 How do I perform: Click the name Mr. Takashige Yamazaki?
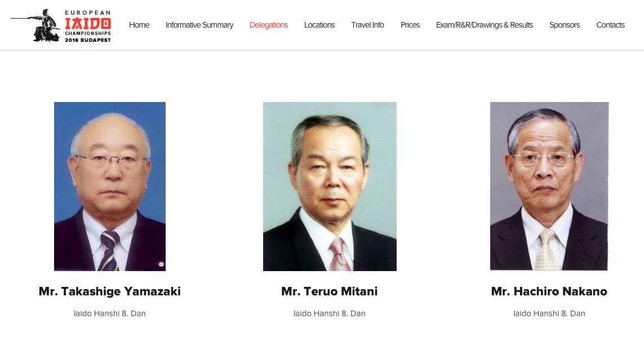click(x=110, y=291)
